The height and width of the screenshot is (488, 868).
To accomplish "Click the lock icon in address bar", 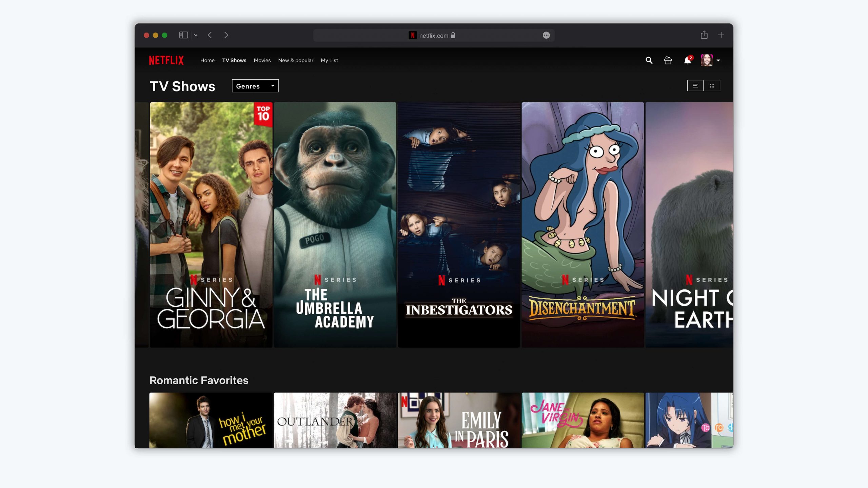I will [453, 35].
